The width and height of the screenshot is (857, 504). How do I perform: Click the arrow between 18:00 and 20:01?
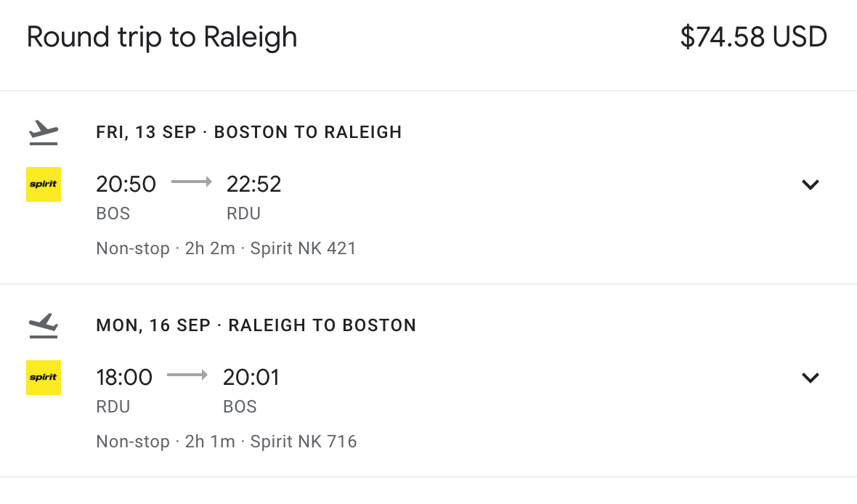pos(187,375)
